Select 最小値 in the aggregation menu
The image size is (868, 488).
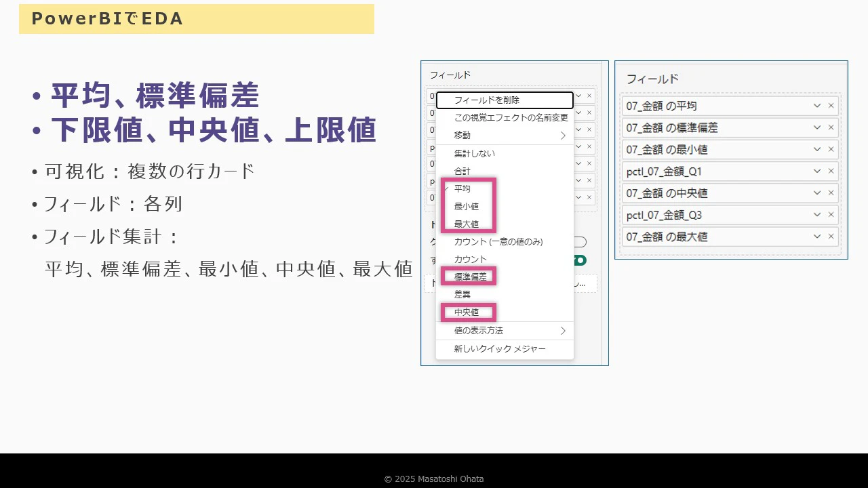pos(505,207)
